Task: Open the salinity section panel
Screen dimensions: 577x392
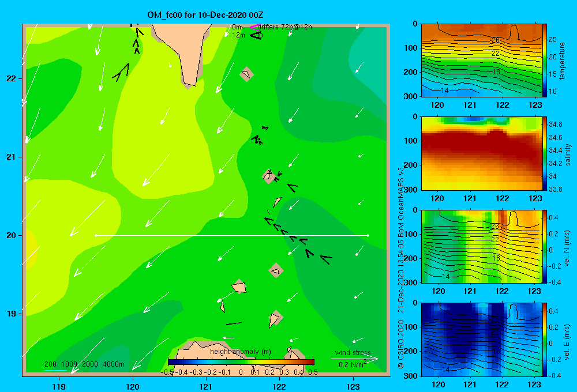Action: [481, 153]
